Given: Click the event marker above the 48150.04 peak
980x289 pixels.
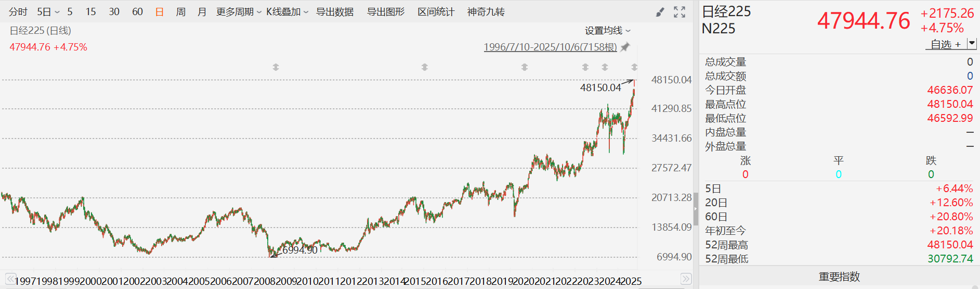Looking at the screenshot, I should 634,67.
